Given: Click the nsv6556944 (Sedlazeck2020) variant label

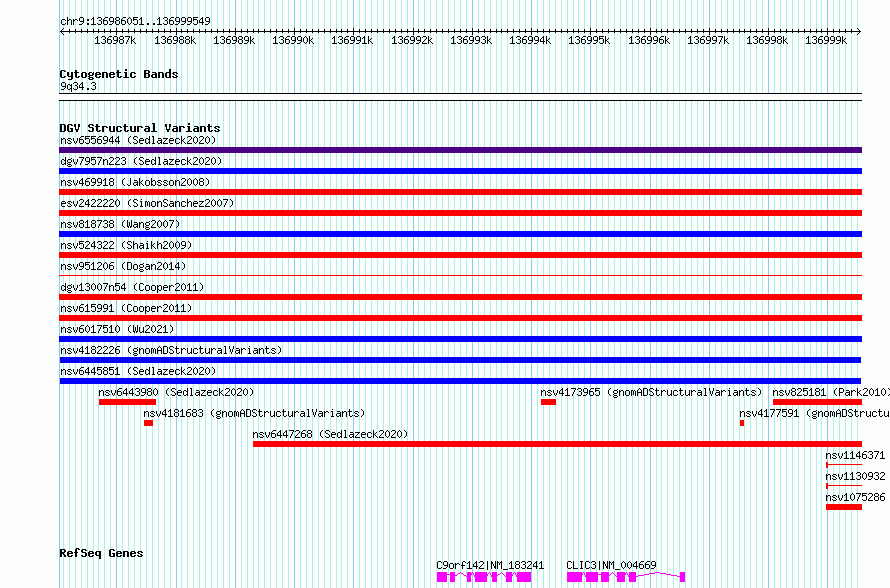Looking at the screenshot, I should click(x=138, y=140).
